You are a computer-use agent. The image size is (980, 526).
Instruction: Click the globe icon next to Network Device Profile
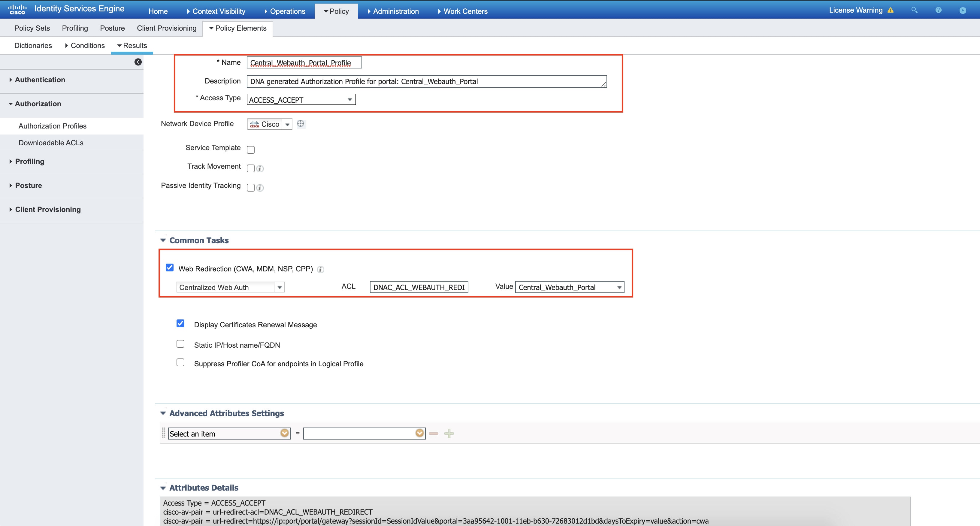pos(301,124)
